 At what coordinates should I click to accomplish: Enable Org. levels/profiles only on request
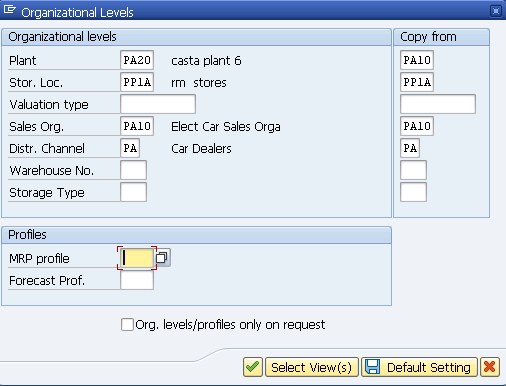tap(127, 324)
